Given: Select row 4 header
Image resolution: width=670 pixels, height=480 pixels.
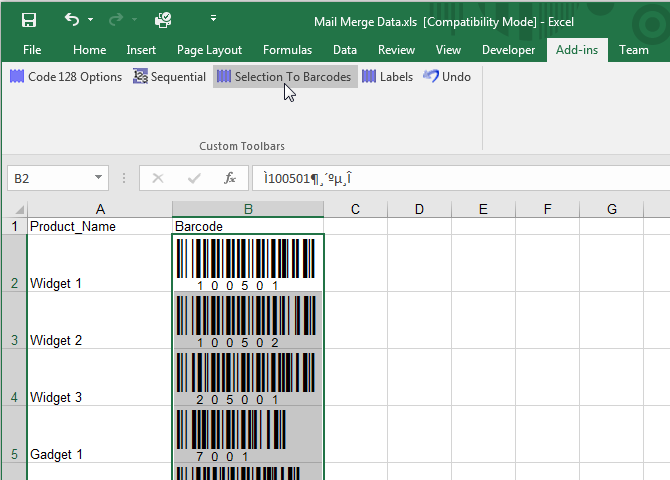Looking at the screenshot, I should [14, 377].
